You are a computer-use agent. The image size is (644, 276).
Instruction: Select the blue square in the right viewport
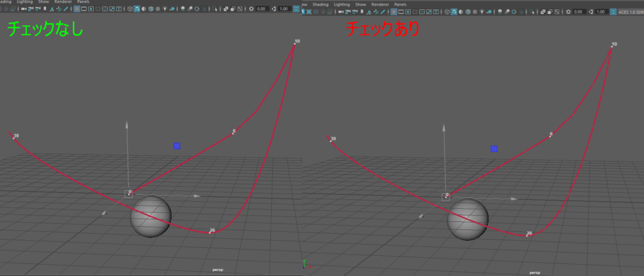pos(494,149)
